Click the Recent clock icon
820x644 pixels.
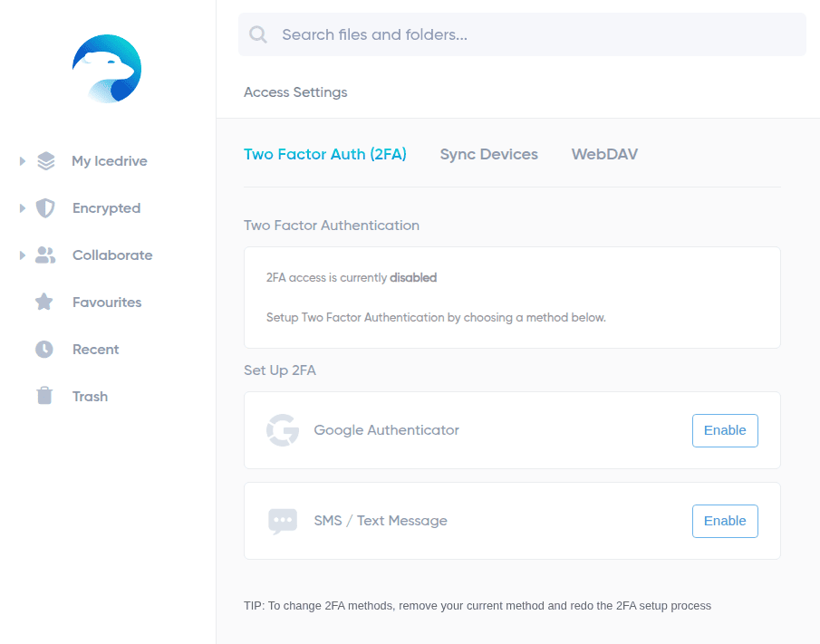coord(44,350)
